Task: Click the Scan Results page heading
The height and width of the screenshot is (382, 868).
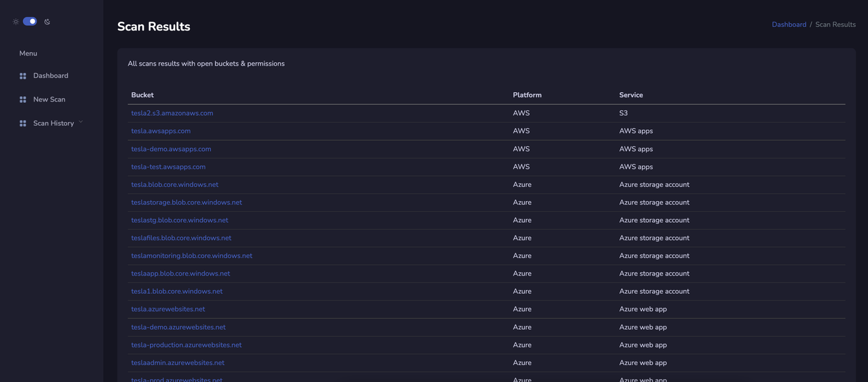Action: (154, 26)
